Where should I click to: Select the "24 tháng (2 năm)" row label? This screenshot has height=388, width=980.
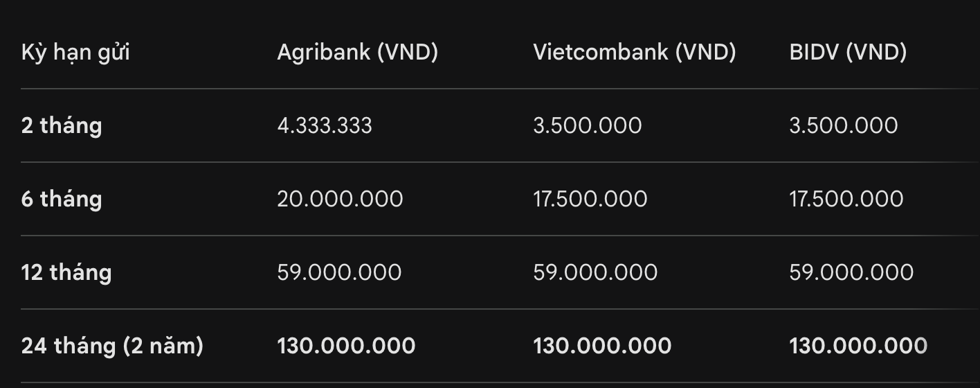112,345
